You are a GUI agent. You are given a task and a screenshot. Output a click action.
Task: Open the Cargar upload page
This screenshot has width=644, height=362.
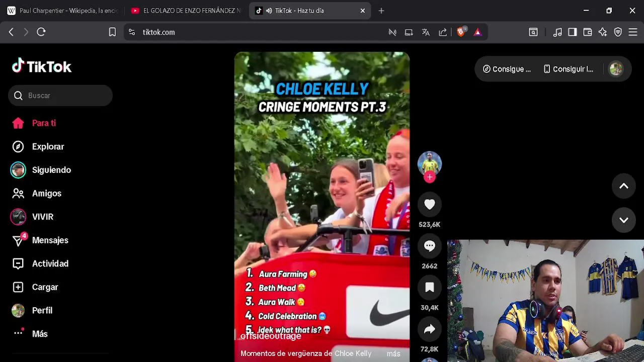point(35,287)
